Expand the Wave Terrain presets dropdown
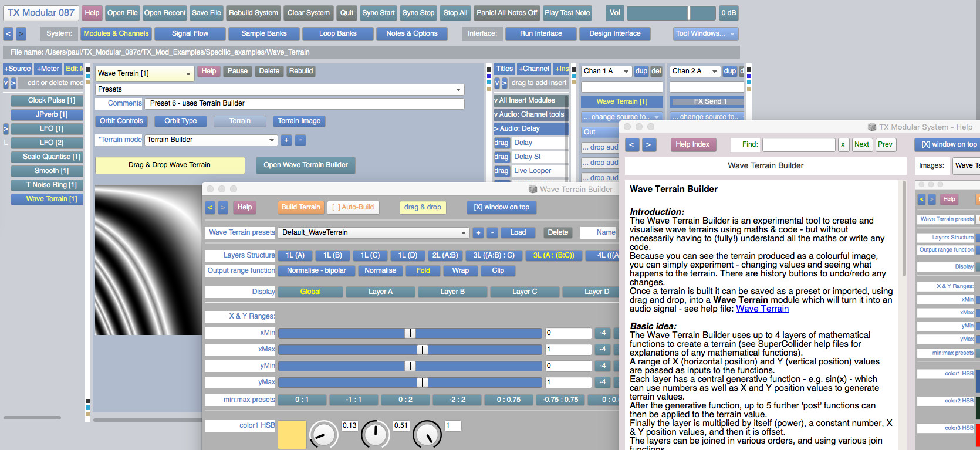 pyautogui.click(x=374, y=232)
